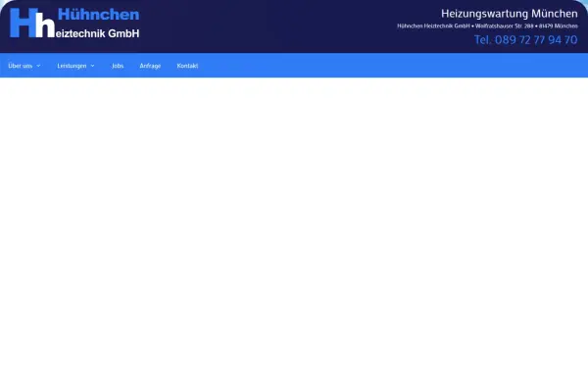Open the Leistungen menu item
This screenshot has height=368, width=588.
[x=72, y=66]
